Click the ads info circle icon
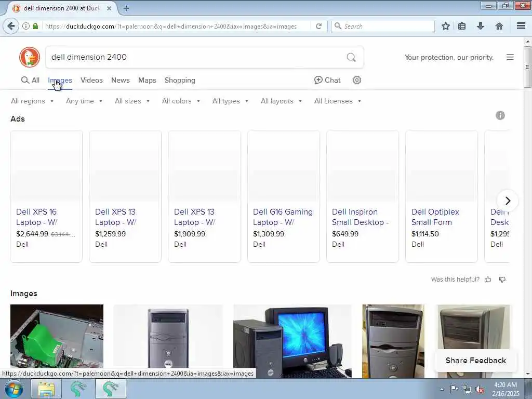Image resolution: width=532 pixels, height=399 pixels. click(x=500, y=115)
